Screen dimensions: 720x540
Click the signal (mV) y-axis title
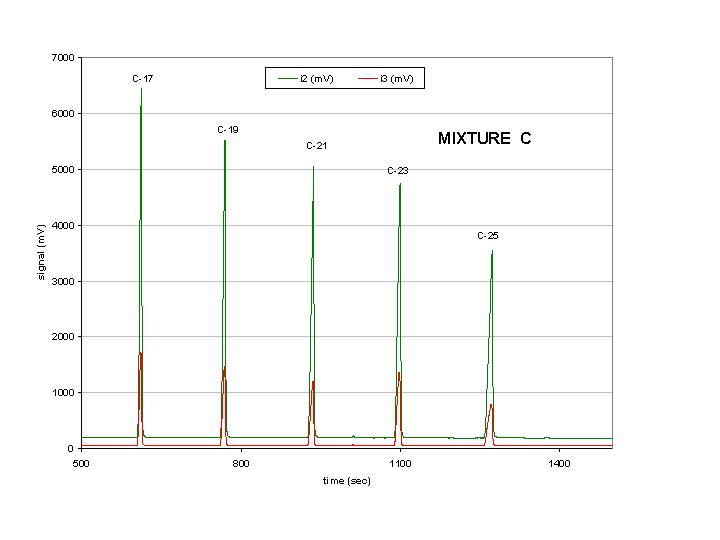[41, 252]
